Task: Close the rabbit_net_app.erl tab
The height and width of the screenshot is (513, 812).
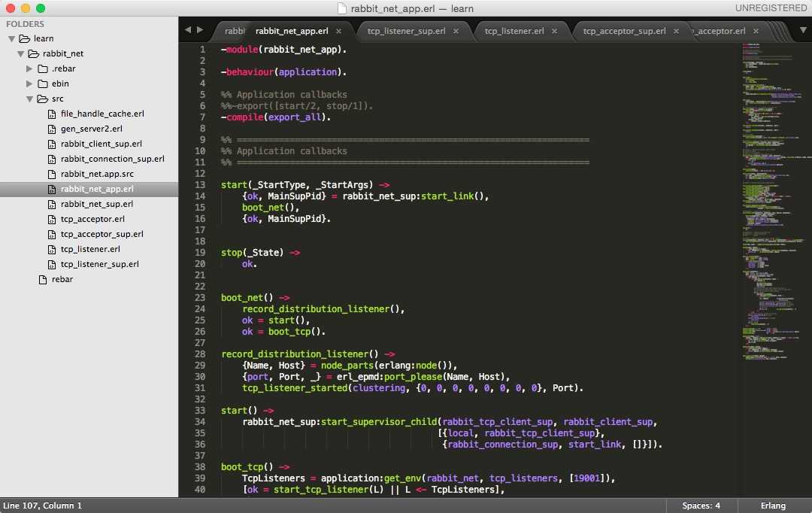Action: click(x=338, y=31)
